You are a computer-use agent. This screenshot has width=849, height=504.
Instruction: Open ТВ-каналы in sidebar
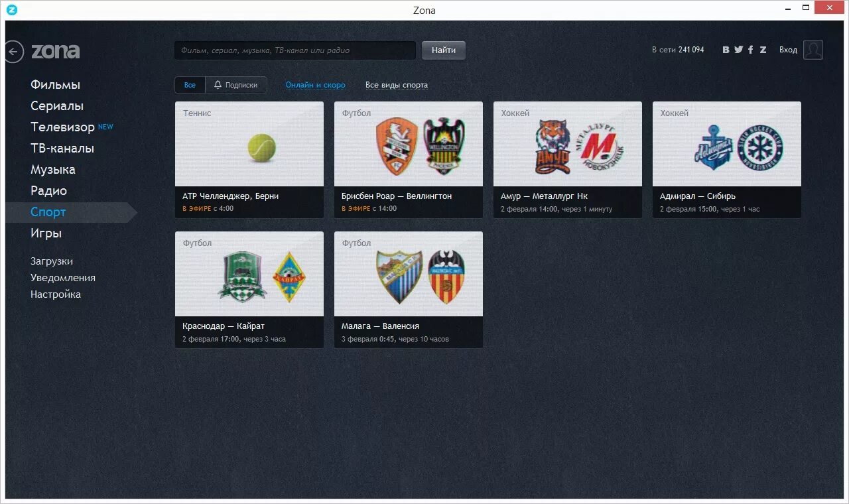pyautogui.click(x=62, y=149)
